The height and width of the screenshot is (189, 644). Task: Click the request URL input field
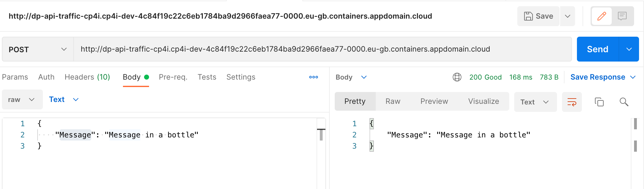[322, 49]
